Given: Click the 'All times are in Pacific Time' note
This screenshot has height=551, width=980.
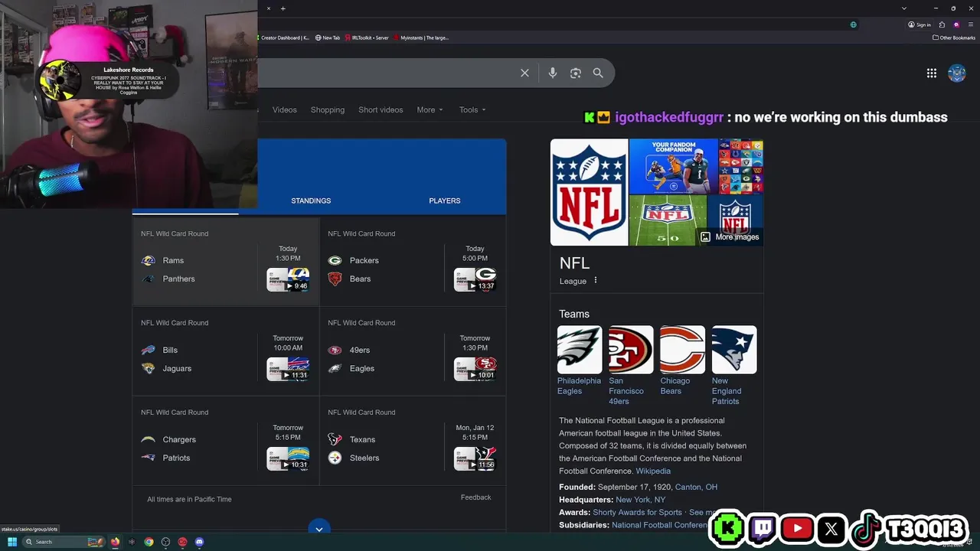Looking at the screenshot, I should click(x=189, y=499).
